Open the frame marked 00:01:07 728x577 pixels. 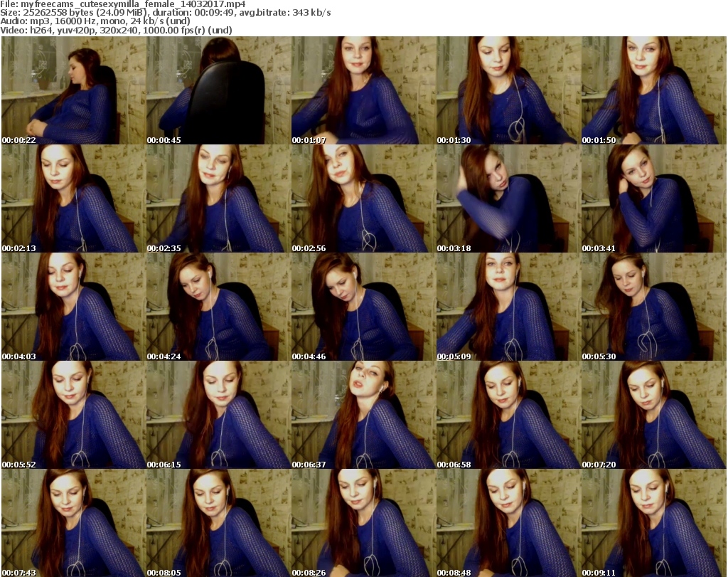click(363, 90)
